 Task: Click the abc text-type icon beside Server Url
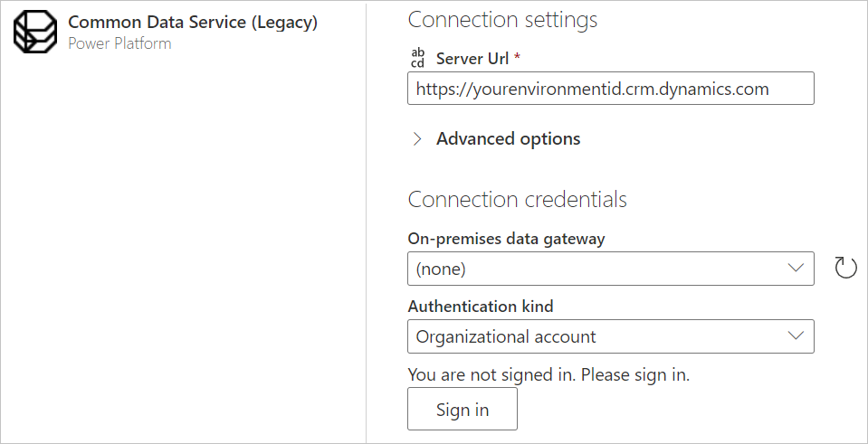tap(417, 59)
